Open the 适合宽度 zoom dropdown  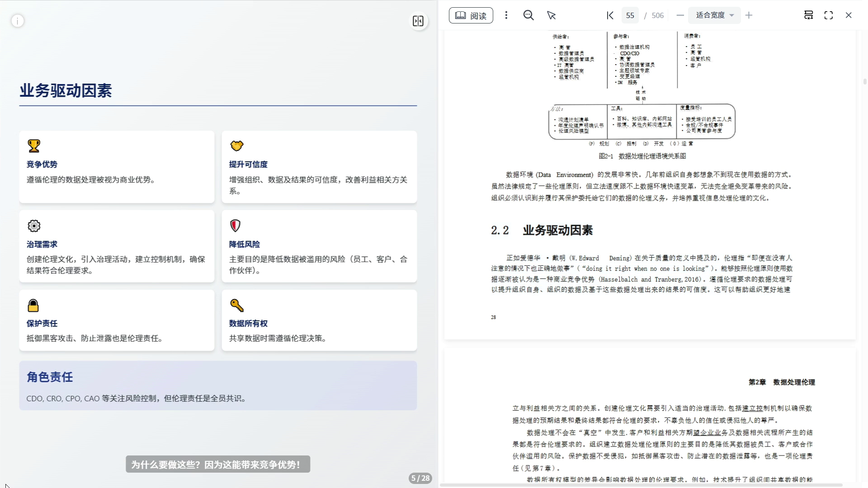click(x=710, y=15)
